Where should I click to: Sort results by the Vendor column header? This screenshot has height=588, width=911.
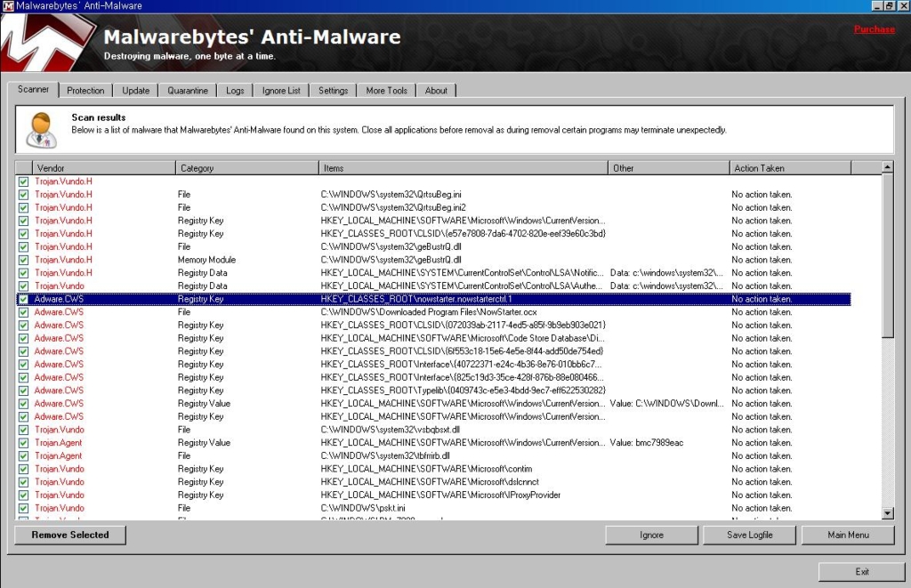pyautogui.click(x=103, y=168)
